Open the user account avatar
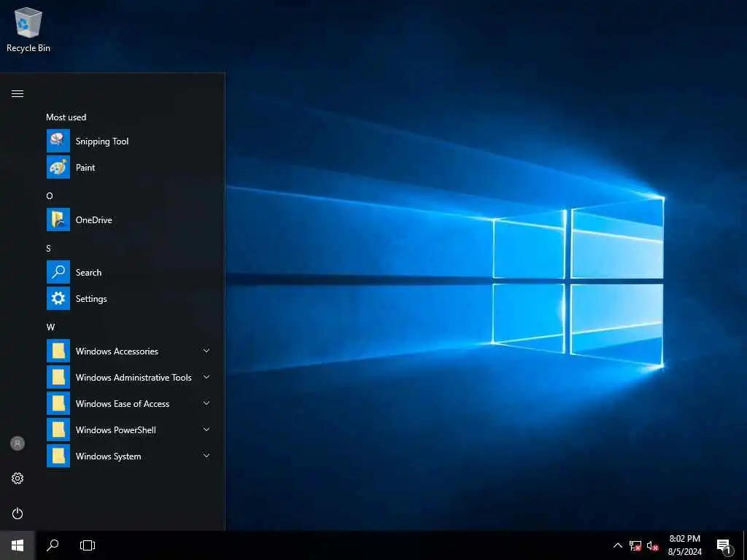This screenshot has height=560, width=747. tap(18, 443)
